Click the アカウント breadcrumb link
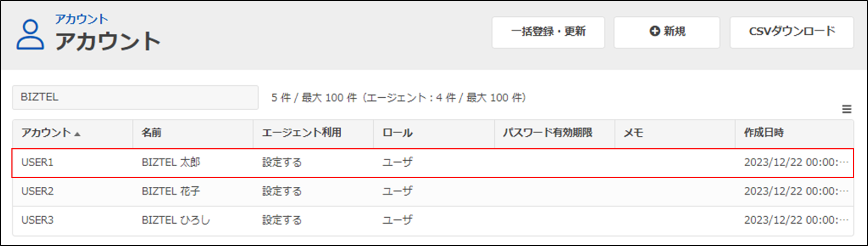This screenshot has height=246, width=868. (x=81, y=19)
